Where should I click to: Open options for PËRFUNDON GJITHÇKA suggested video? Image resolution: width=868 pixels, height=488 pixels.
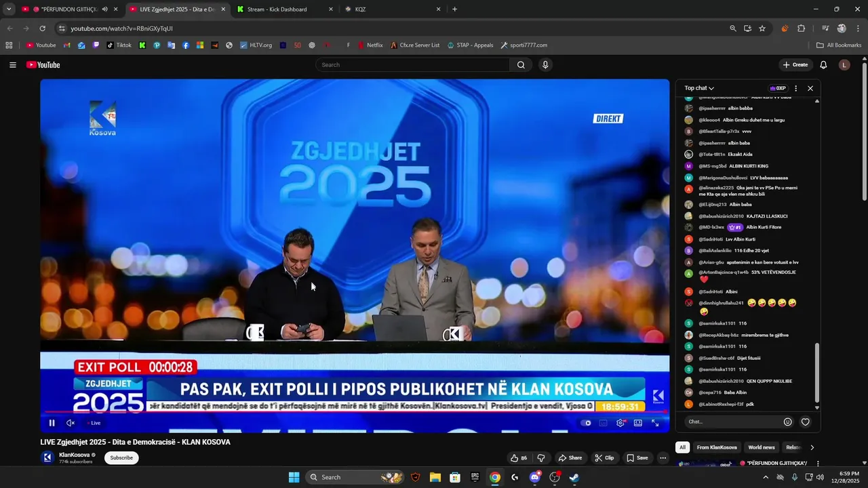click(818, 464)
